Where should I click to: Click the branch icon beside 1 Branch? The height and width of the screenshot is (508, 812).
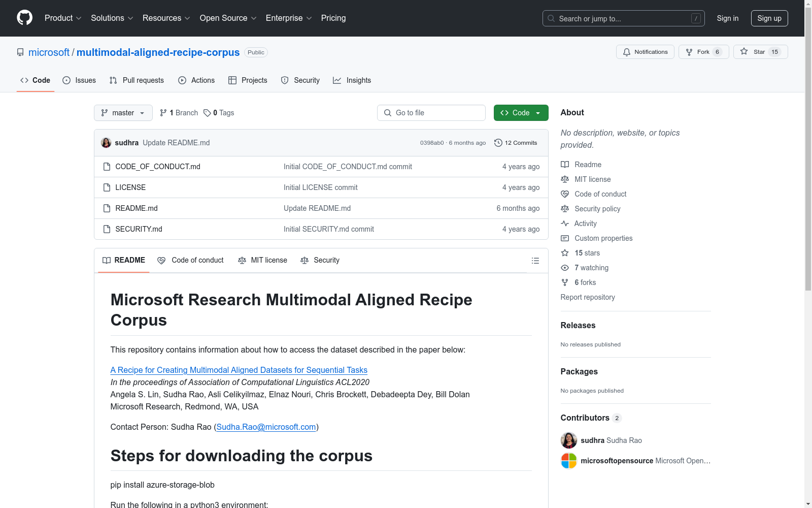[163, 113]
